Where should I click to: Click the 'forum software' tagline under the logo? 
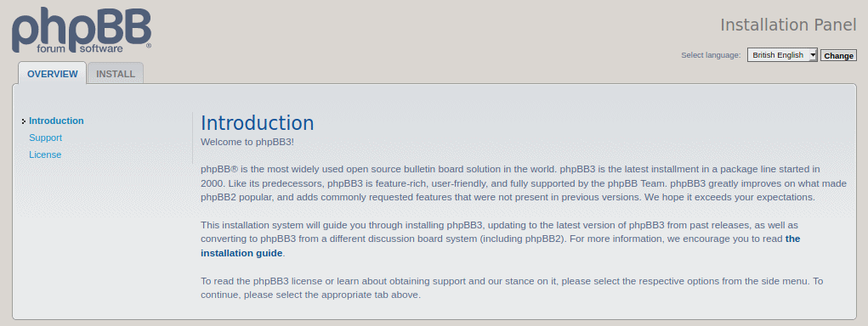(x=80, y=48)
